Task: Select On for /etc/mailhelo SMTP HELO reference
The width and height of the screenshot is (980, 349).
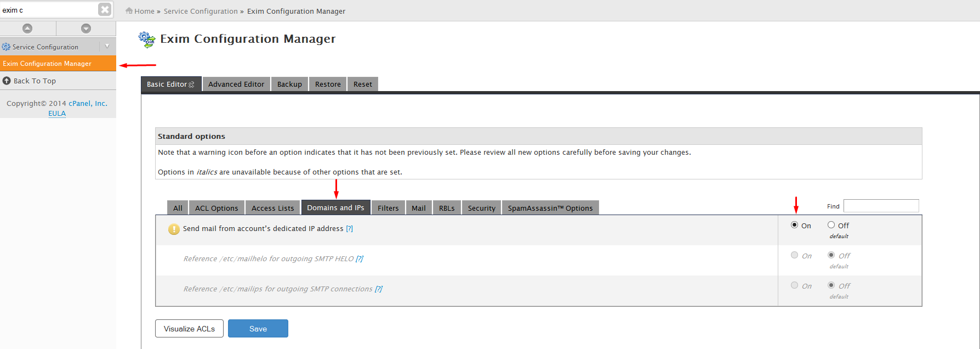Action: tap(795, 255)
